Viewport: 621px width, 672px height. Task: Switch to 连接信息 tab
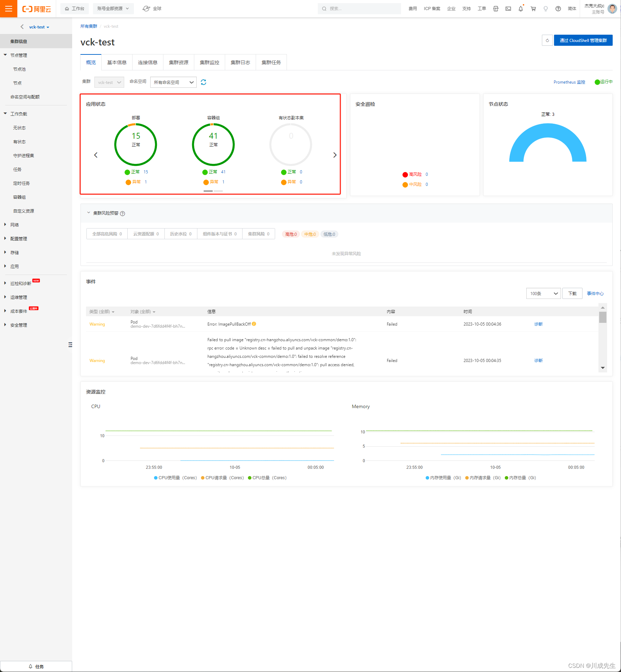148,62
